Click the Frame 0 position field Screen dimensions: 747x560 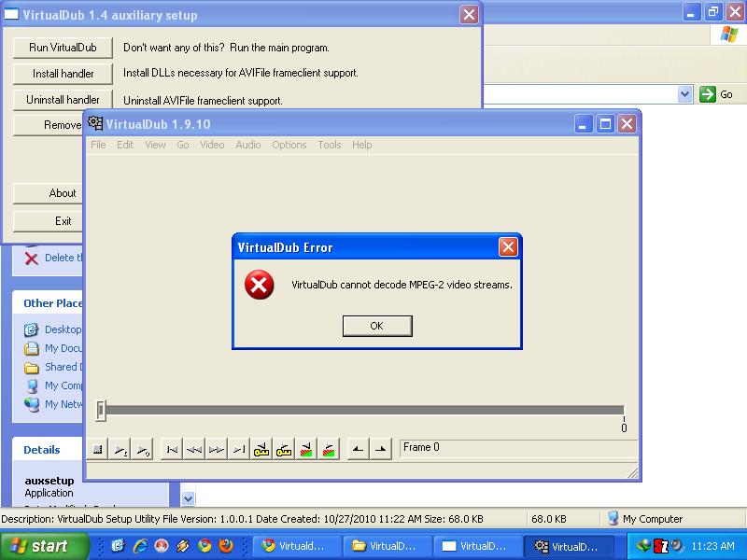[518, 448]
